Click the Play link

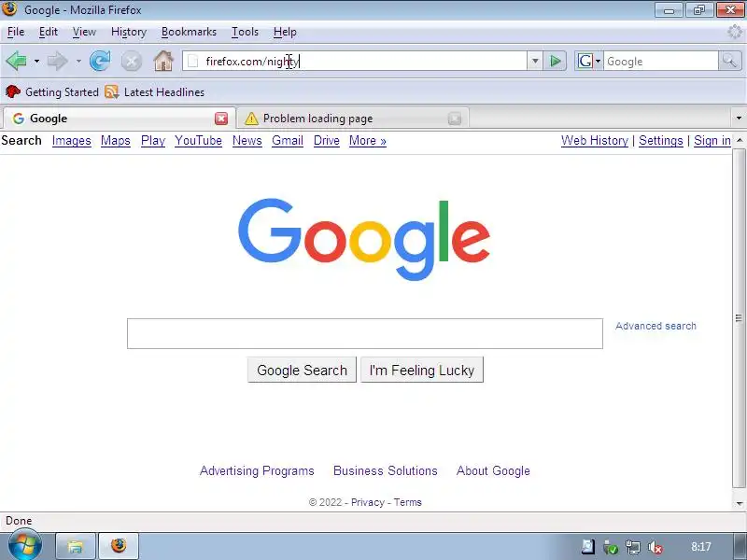(x=153, y=141)
